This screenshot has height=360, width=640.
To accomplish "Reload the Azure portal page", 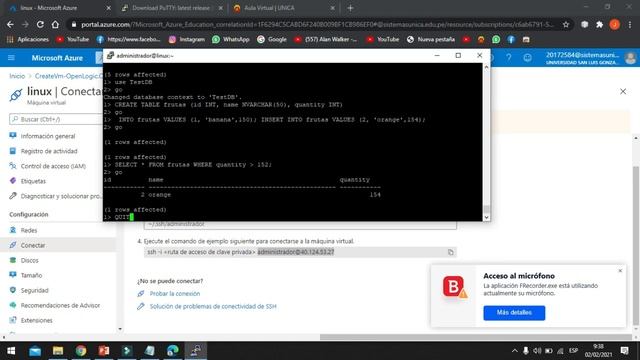I will (x=40, y=24).
